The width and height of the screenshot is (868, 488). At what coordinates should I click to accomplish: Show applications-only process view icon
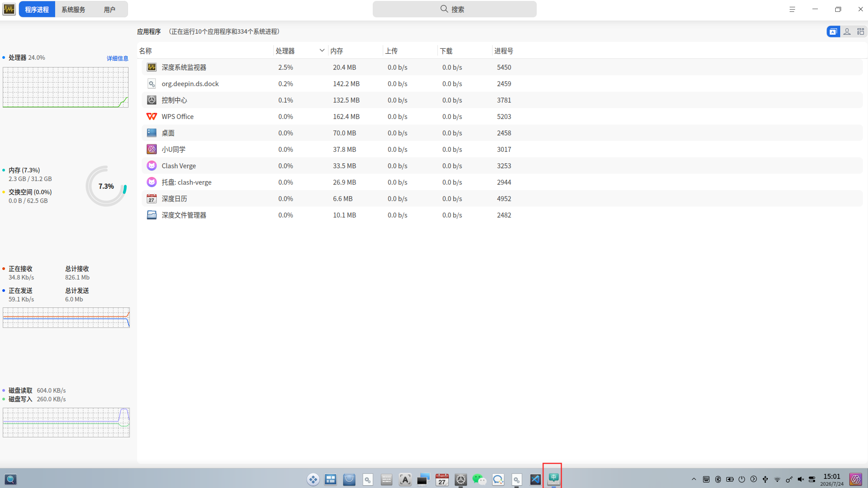(x=833, y=31)
